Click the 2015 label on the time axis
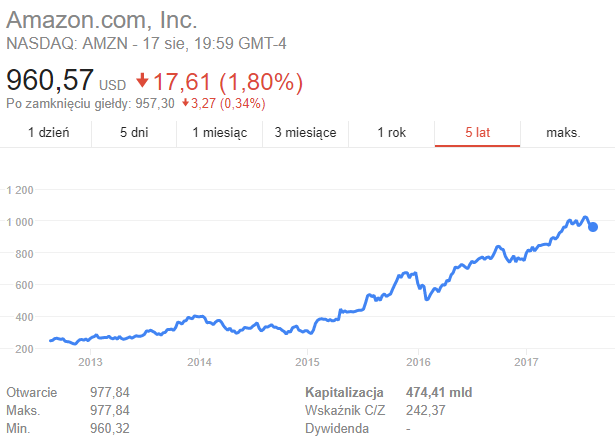The image size is (615, 438). pyautogui.click(x=308, y=362)
